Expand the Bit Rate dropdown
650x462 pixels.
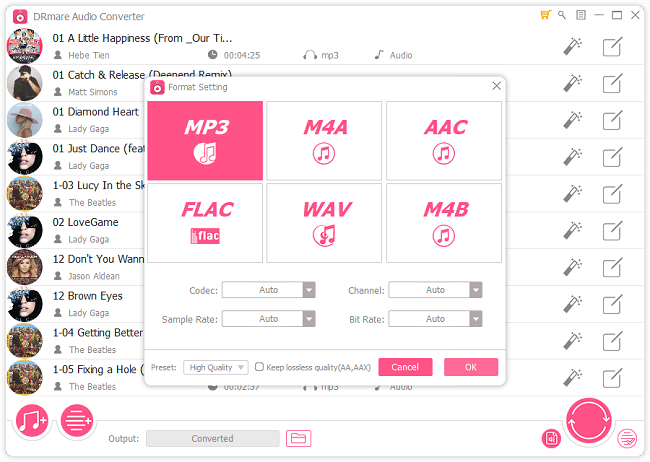[475, 319]
